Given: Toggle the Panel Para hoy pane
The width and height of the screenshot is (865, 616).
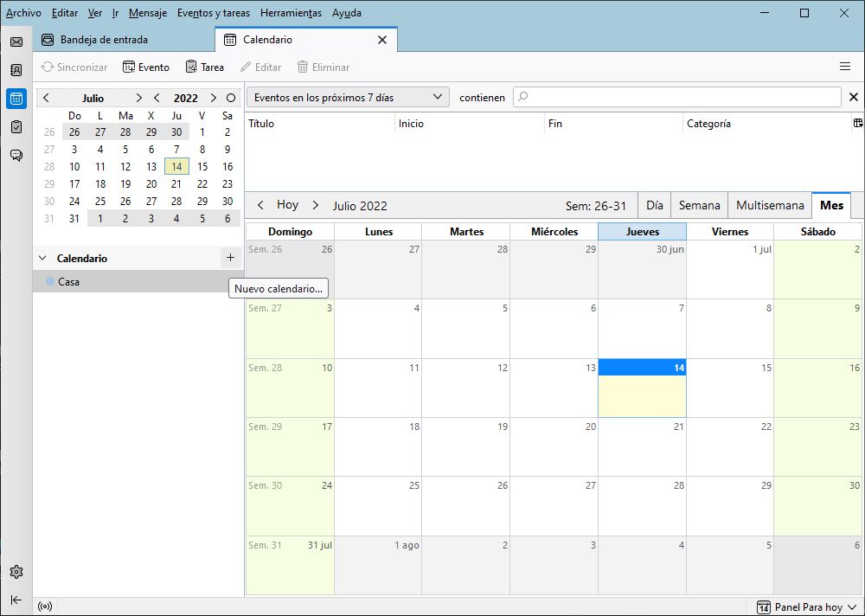Looking at the screenshot, I should (806, 607).
